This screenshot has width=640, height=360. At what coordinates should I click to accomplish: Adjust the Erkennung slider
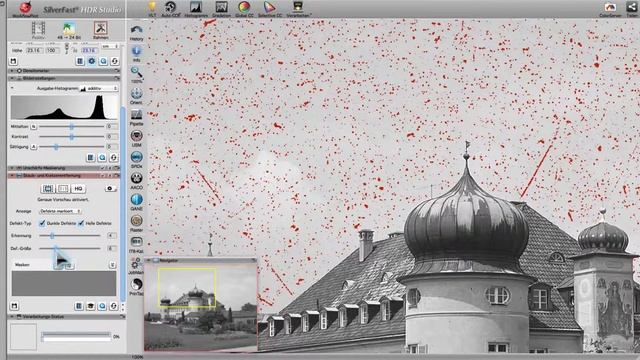click(x=69, y=236)
